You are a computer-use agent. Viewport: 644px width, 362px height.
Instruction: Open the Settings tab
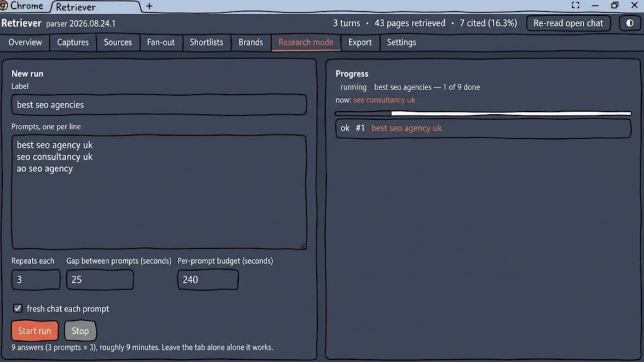(402, 42)
